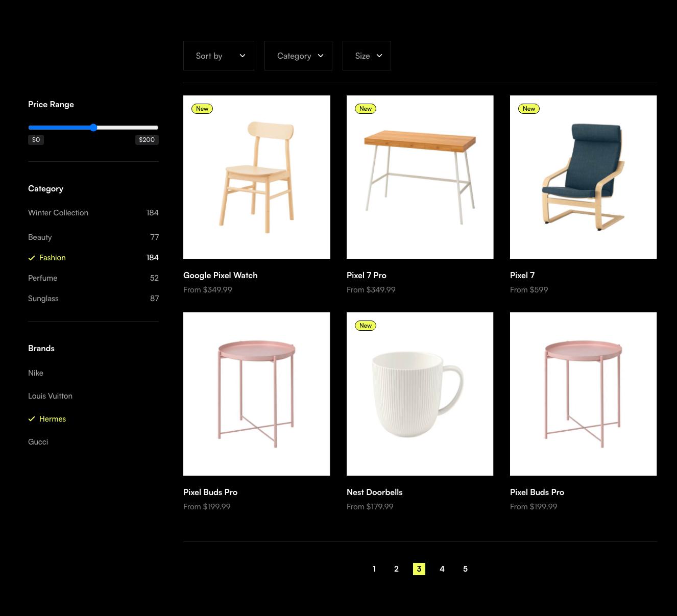Viewport: 677px width, 616px height.
Task: Enable the Gucci brand filter
Action: click(x=38, y=442)
